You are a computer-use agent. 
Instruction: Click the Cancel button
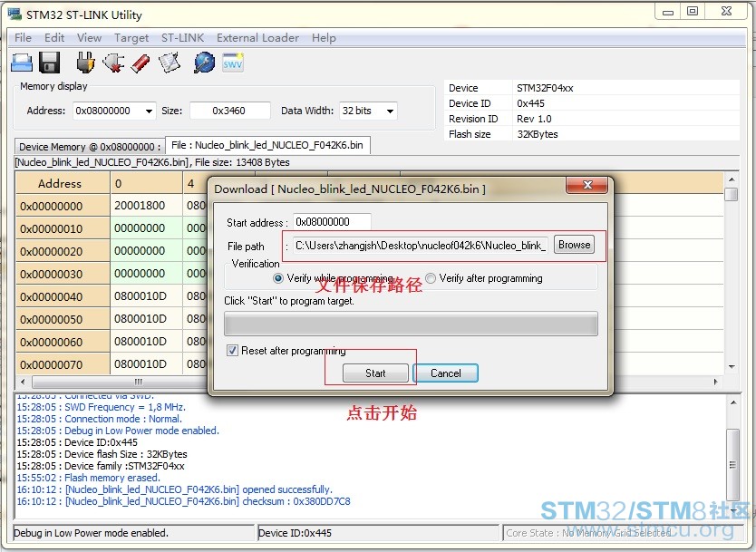pyautogui.click(x=445, y=373)
